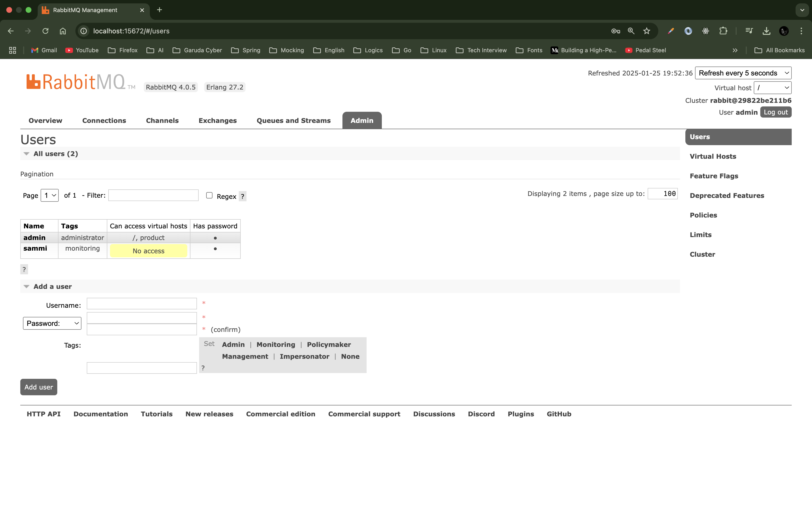Open Deprecated Features in admin sidebar

pyautogui.click(x=727, y=195)
